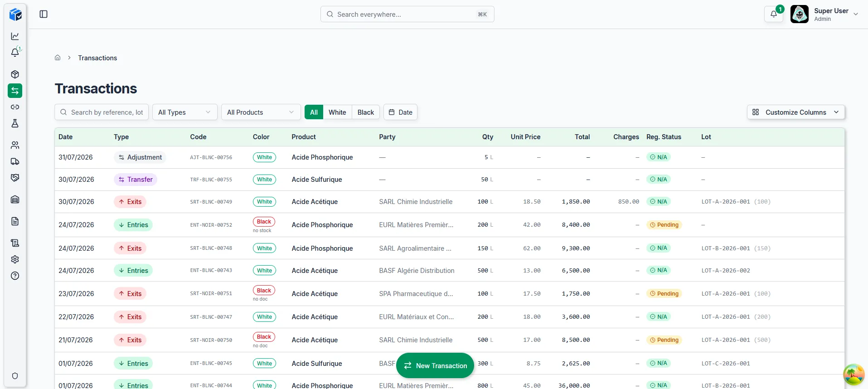Image resolution: width=868 pixels, height=389 pixels.
Task: Click the Transactions breadcrumb link
Action: [97, 58]
